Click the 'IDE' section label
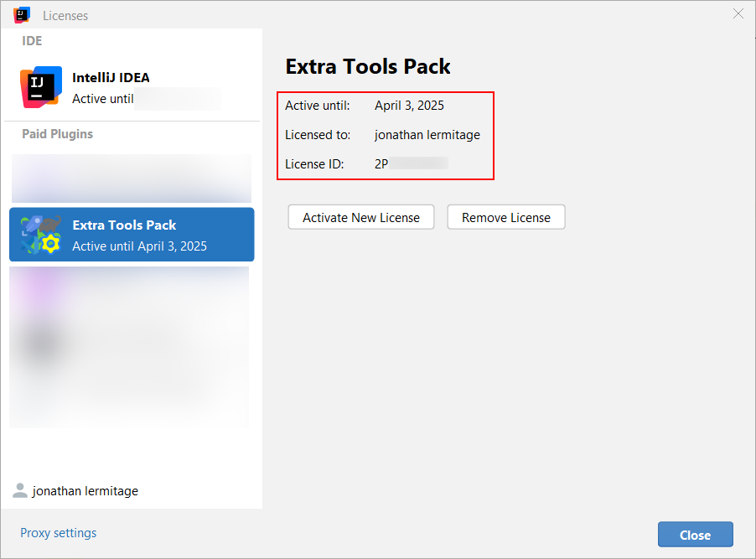The width and height of the screenshot is (756, 559). [32, 41]
